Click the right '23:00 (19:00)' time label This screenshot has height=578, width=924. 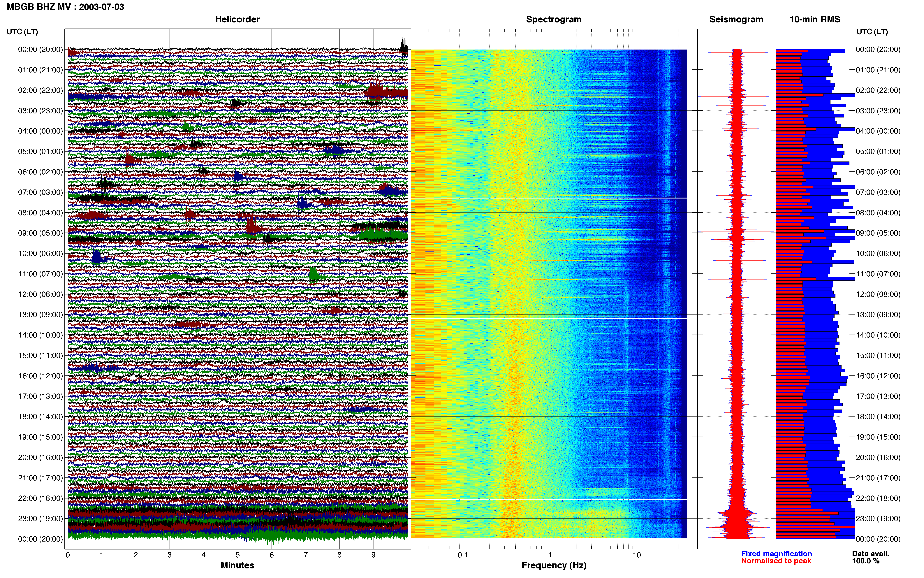[x=878, y=518]
